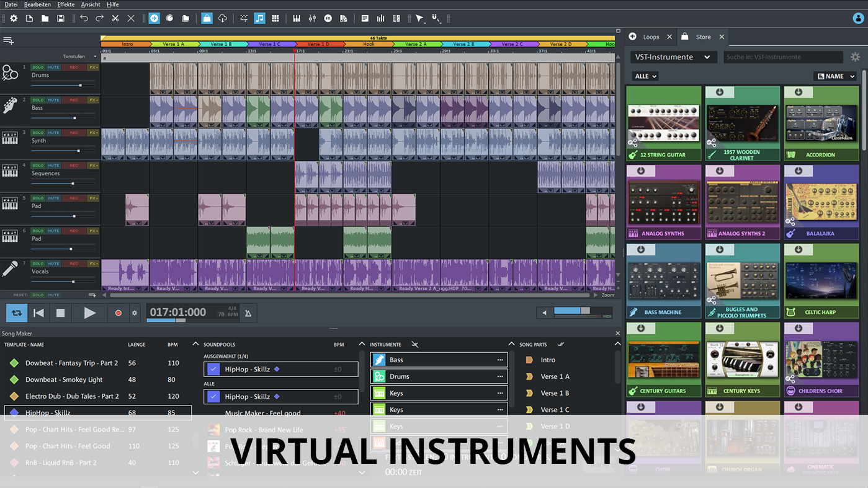
Task: Delete the selection with the X toolbar icon
Action: 131,19
